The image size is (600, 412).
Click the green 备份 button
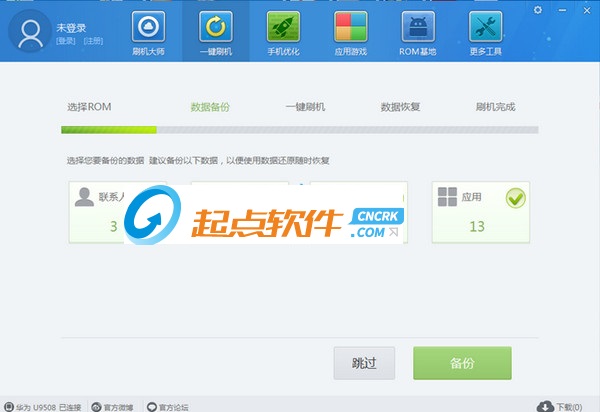[462, 363]
